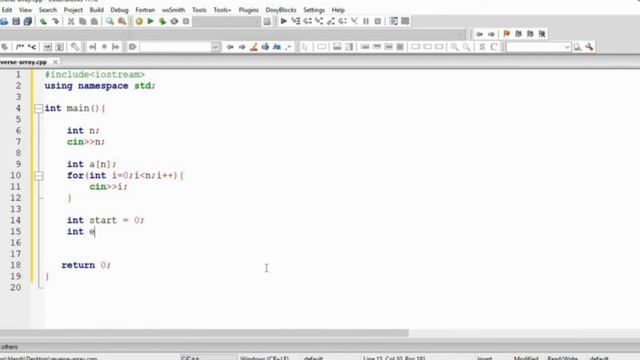Screen dimensions: 640x360
Task: Click 'Read/Write' status bar entry
Action: click(x=562, y=358)
